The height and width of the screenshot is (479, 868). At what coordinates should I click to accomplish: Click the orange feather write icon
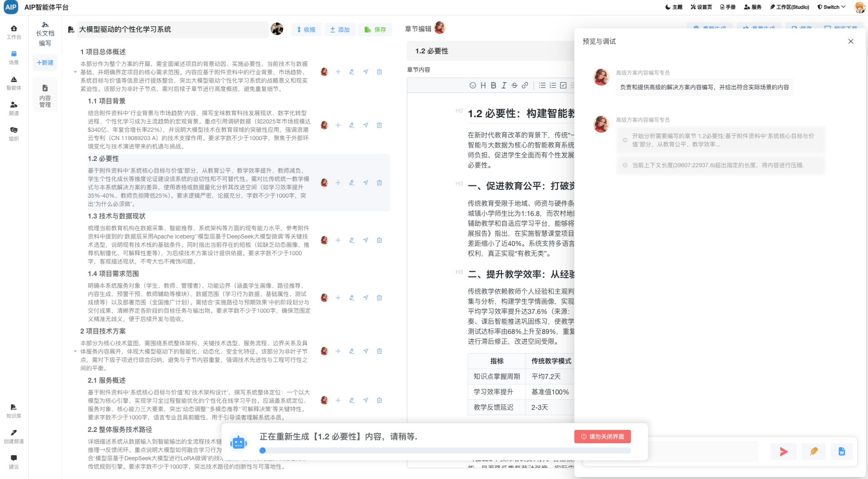[813, 451]
